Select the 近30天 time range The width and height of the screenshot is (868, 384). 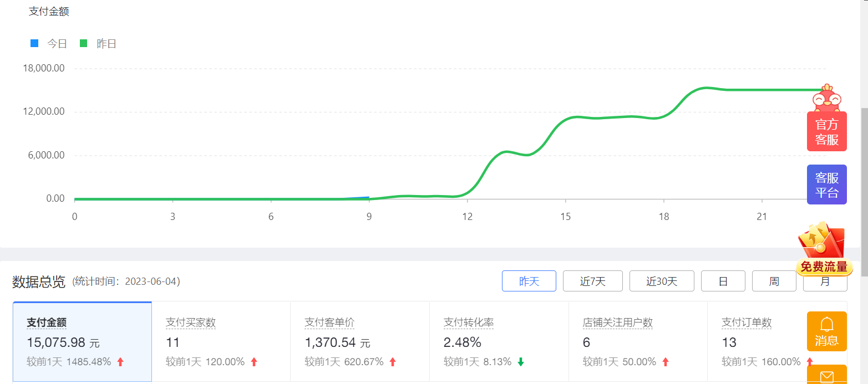click(661, 281)
